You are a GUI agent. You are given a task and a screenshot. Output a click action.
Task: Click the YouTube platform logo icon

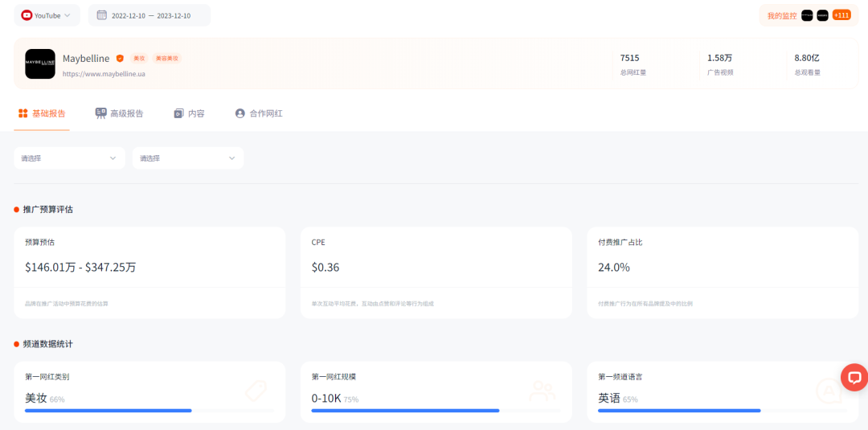[27, 15]
